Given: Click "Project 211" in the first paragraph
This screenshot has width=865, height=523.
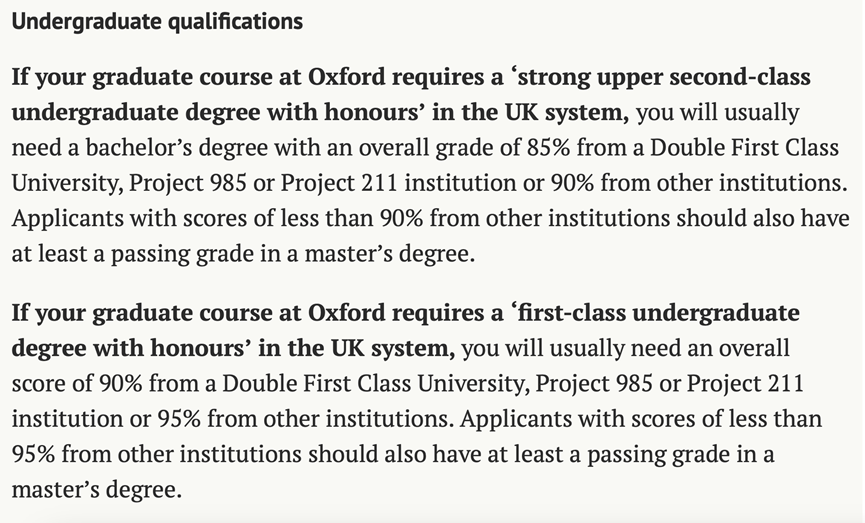Looking at the screenshot, I should coord(339,183).
